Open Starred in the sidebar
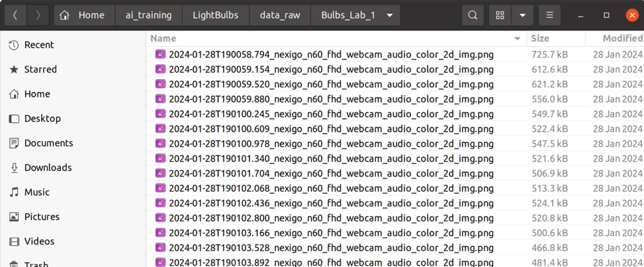This screenshot has height=267, width=644. [x=40, y=69]
